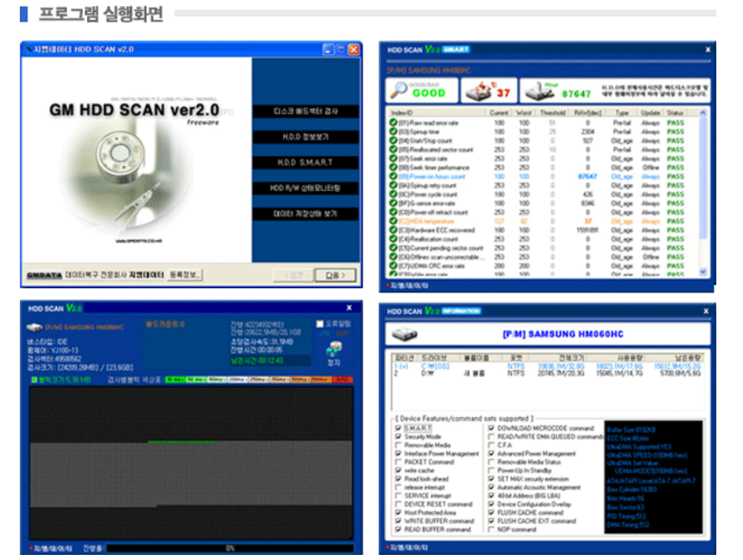Click green check icon for Hardware ECC recovered
Screen dimensions: 743x560
tap(393, 230)
